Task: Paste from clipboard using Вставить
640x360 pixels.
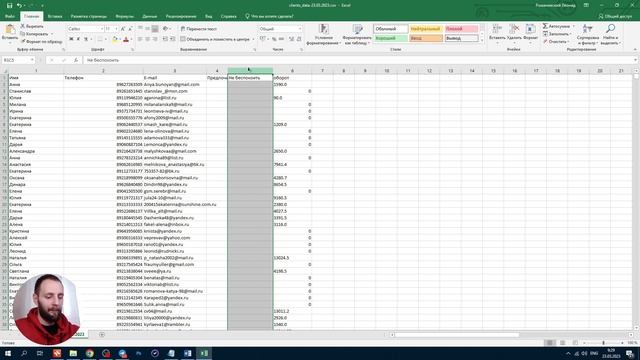Action: 10,33
